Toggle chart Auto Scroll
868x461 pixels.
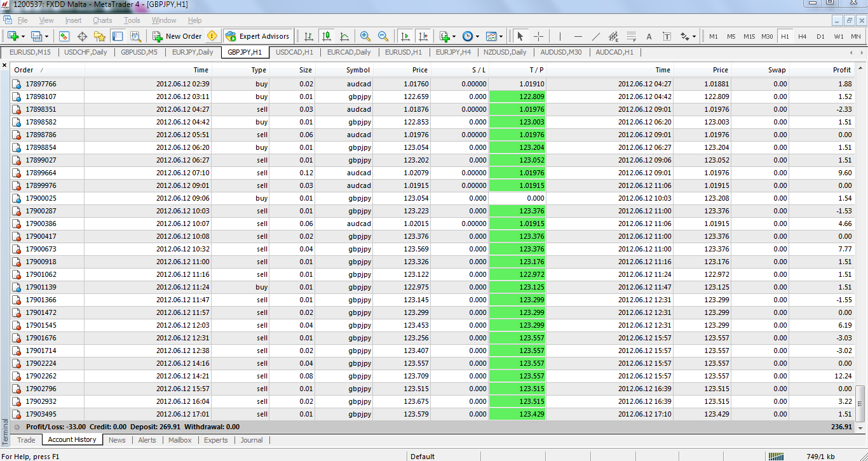tap(405, 36)
